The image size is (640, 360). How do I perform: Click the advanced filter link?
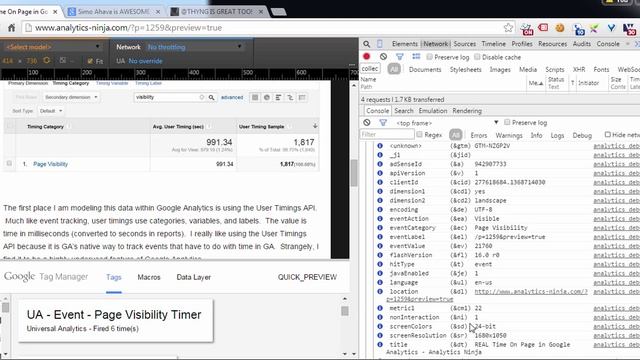(232, 98)
